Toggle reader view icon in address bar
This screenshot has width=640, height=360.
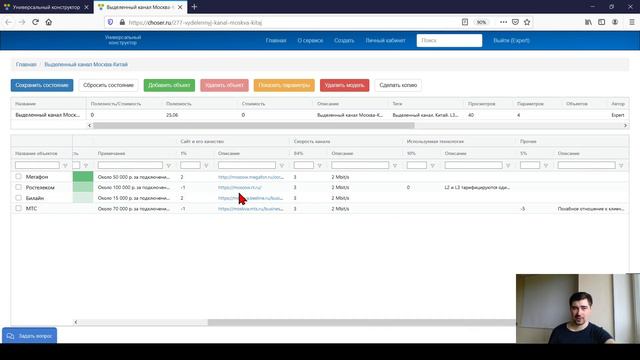click(464, 22)
